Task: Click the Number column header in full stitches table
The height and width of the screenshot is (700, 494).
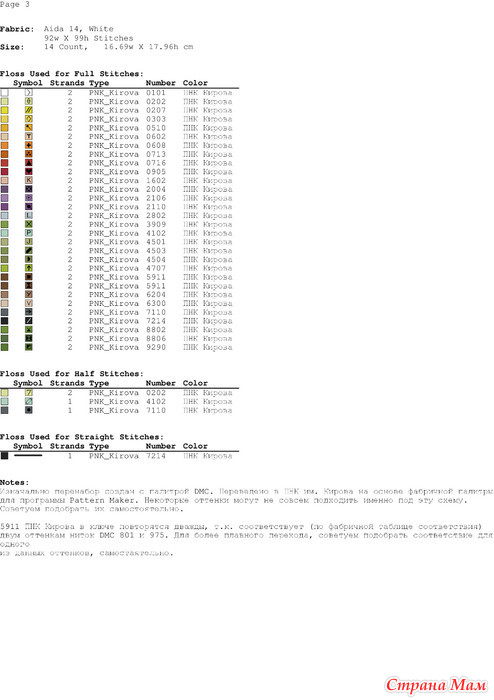Action: [160, 83]
